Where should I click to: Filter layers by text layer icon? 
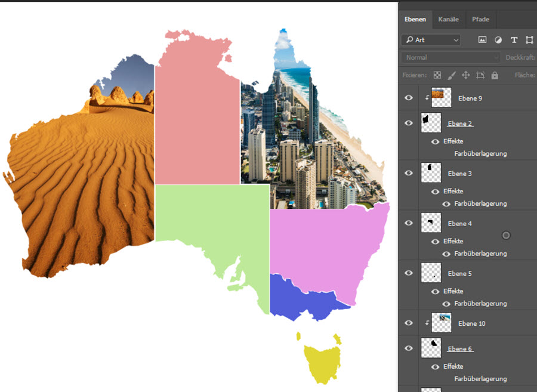click(514, 40)
